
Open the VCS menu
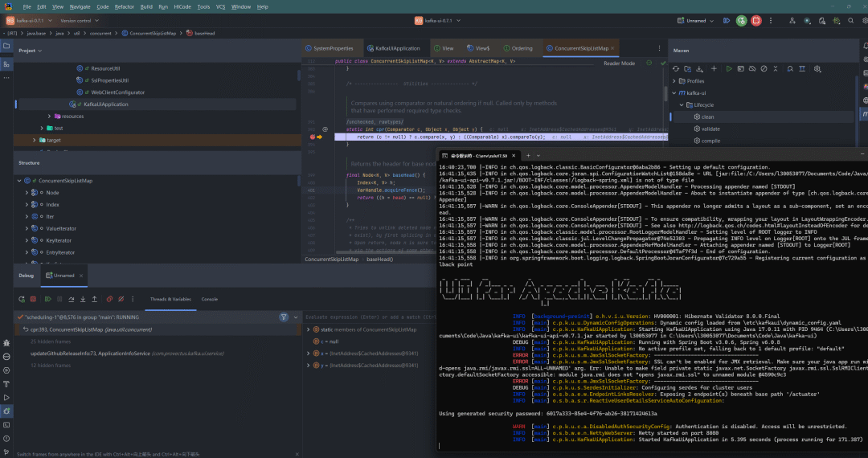pos(220,6)
